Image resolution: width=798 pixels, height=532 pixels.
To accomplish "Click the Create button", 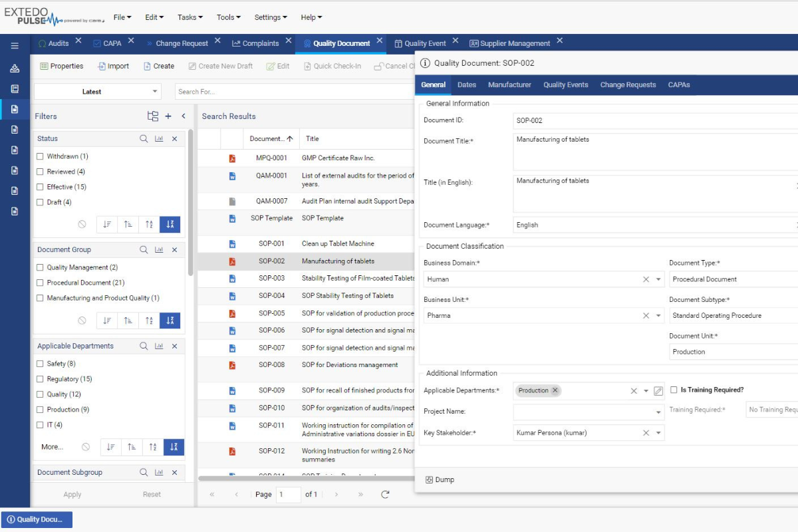I will pyautogui.click(x=159, y=66).
